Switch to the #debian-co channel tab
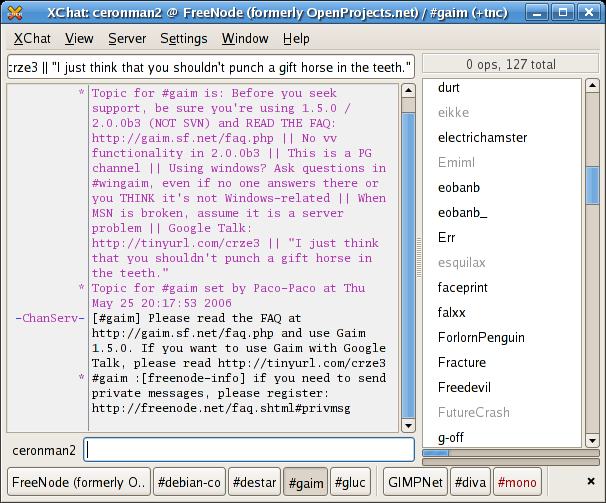The height and width of the screenshot is (503, 606). (189, 482)
